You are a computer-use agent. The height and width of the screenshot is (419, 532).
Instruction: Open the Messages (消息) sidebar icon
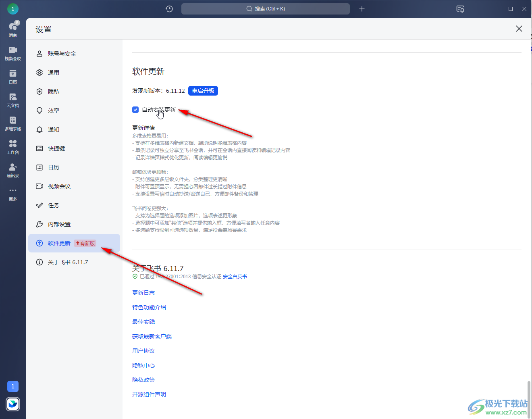coord(13,29)
